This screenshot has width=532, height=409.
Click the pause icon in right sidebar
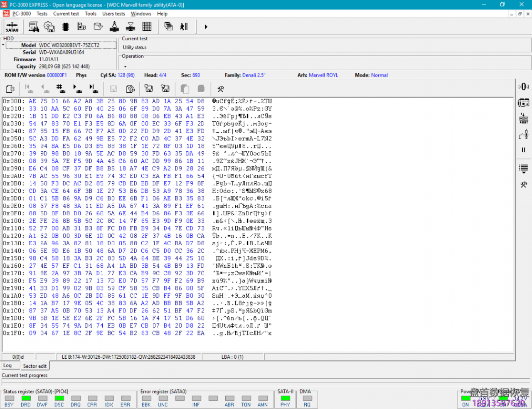click(523, 150)
